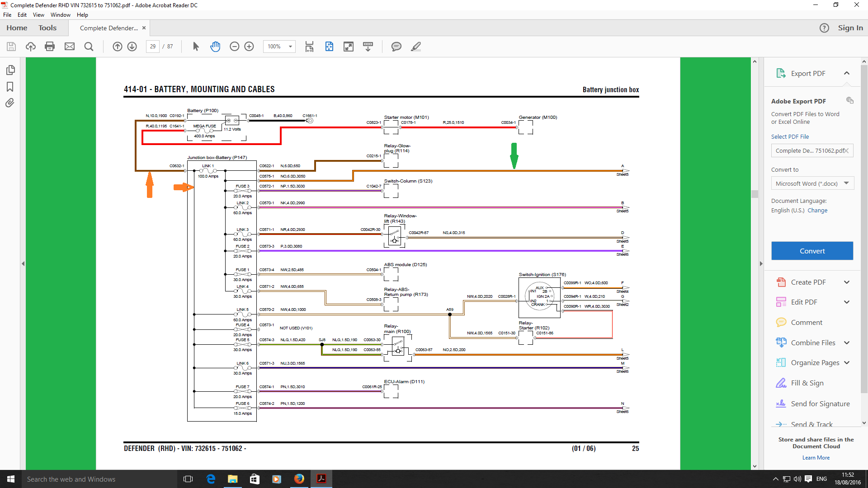The width and height of the screenshot is (868, 488).
Task: Switch to the Home tab
Action: 17,28
